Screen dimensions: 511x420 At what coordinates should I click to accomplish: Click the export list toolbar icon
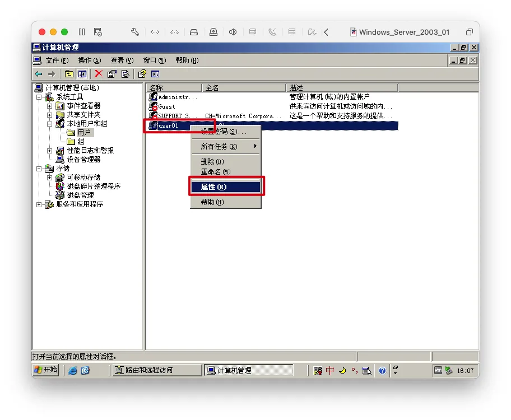coord(125,74)
